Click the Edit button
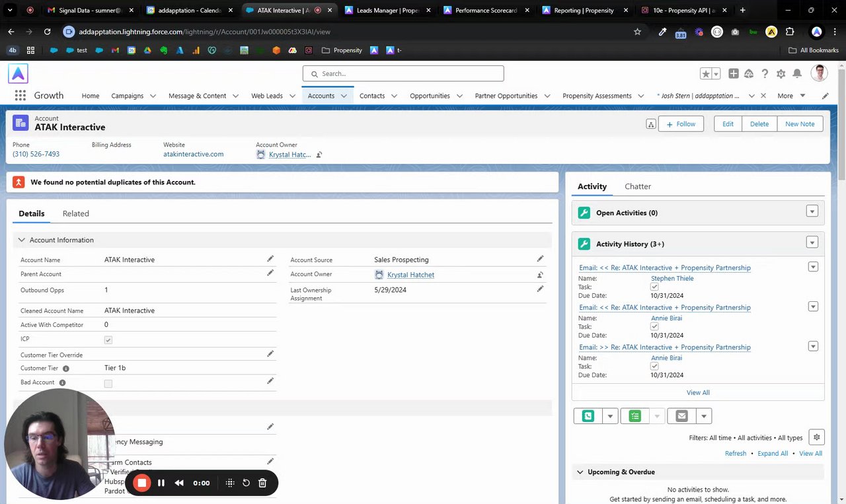 (x=728, y=124)
